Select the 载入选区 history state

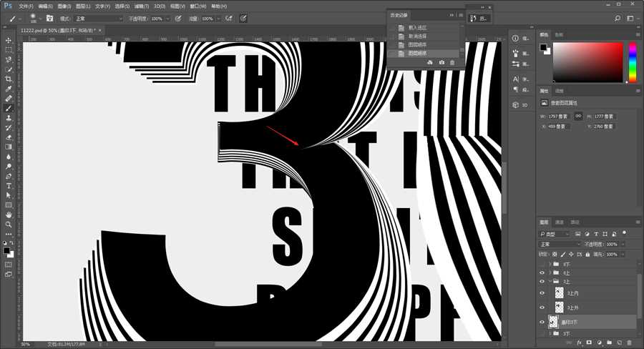pyautogui.click(x=419, y=27)
